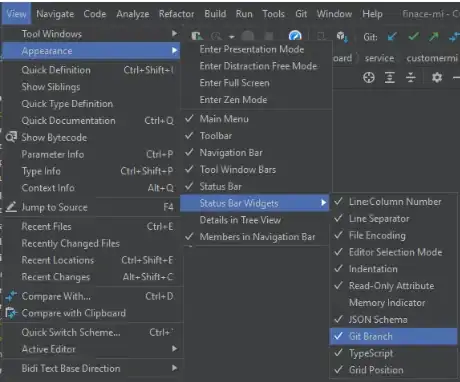The width and height of the screenshot is (460, 382).
Task: Open the Appearance submenu
Action: [91, 51]
